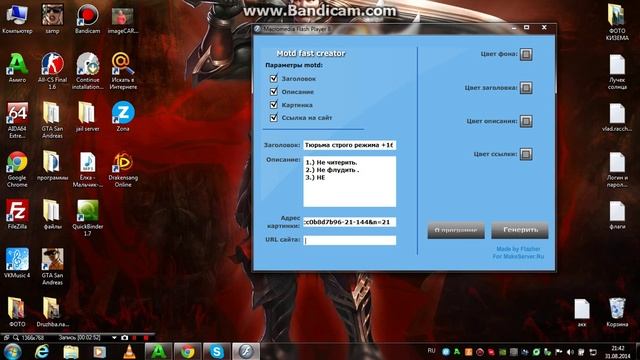Select the файлы folder
The image size is (640, 360).
[x=52, y=214]
